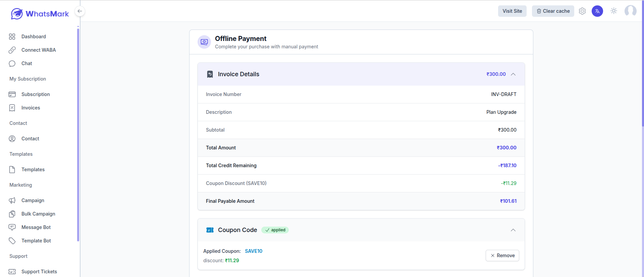Click the WhatsMark logo

[x=40, y=14]
